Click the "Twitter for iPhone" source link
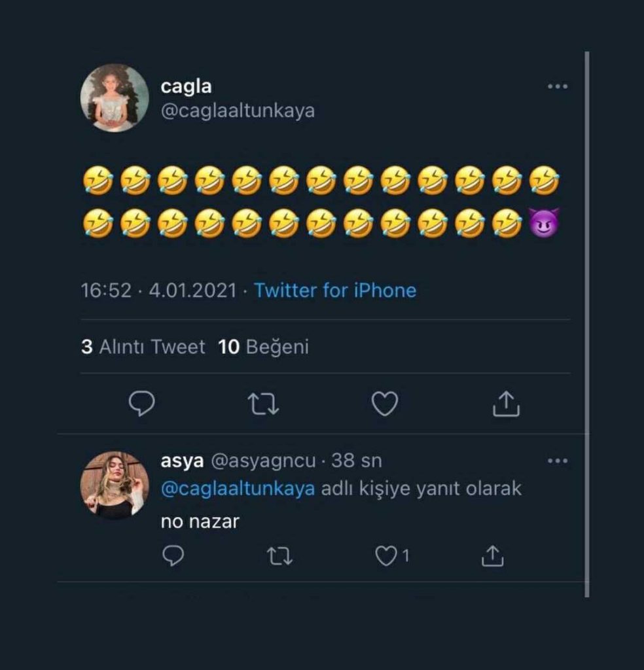The width and height of the screenshot is (644, 670). tap(335, 290)
